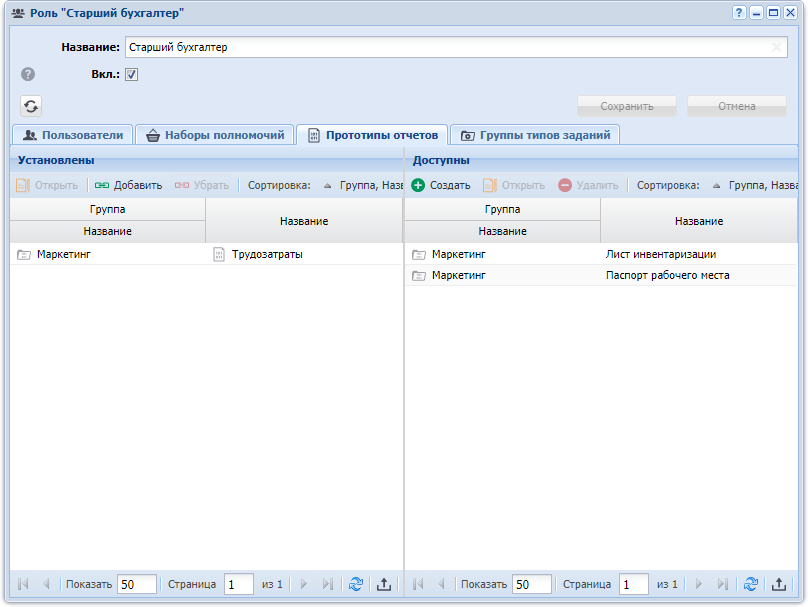Viewport: 808px width, 607px height.
Task: Refresh the Доступны list
Action: [x=751, y=584]
